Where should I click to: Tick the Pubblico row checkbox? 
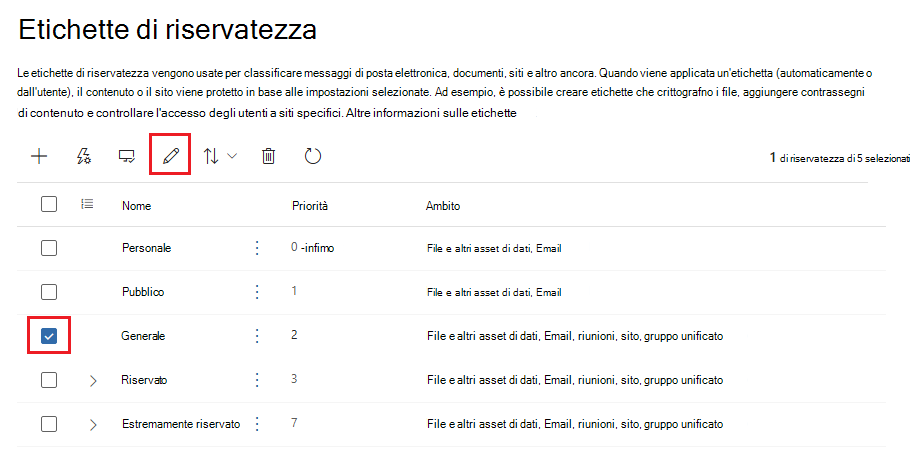49,292
